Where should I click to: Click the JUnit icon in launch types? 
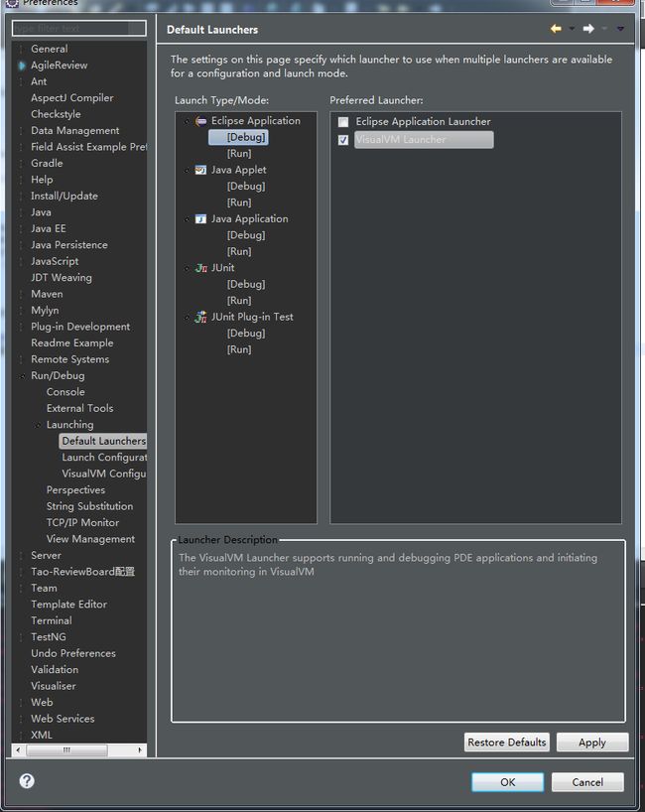coord(200,268)
